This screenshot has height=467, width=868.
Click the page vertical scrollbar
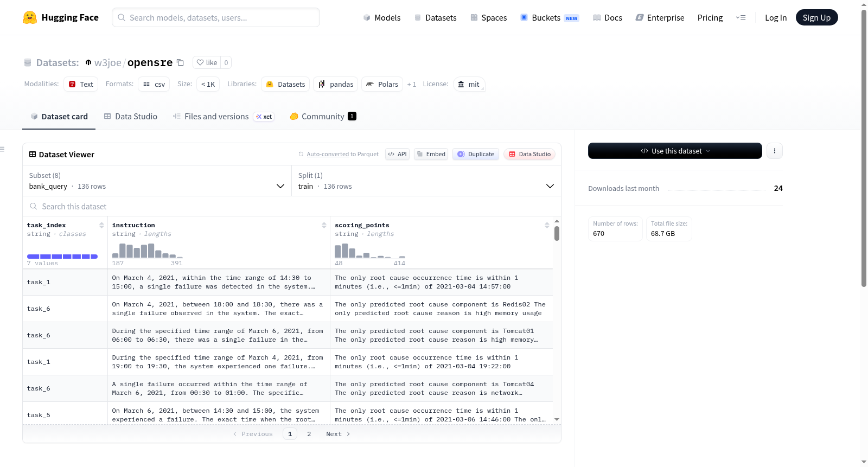tap(864, 148)
